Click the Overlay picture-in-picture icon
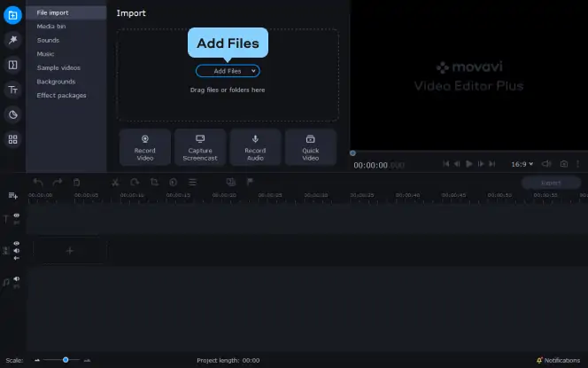The width and height of the screenshot is (588, 368). (x=231, y=182)
